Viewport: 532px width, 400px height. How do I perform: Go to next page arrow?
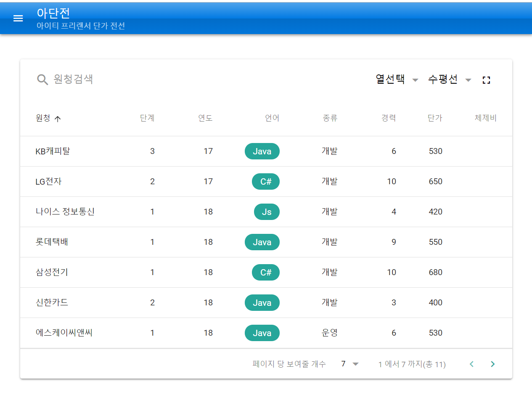(x=493, y=364)
